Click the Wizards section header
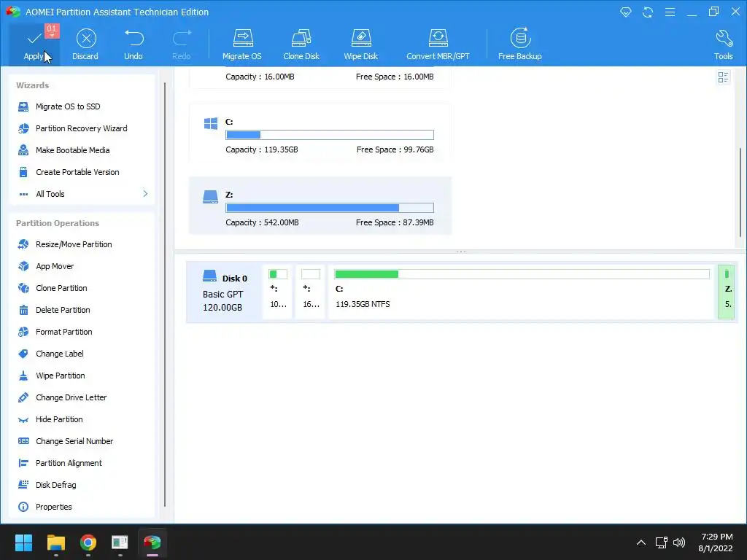This screenshot has width=747, height=560. 32,85
